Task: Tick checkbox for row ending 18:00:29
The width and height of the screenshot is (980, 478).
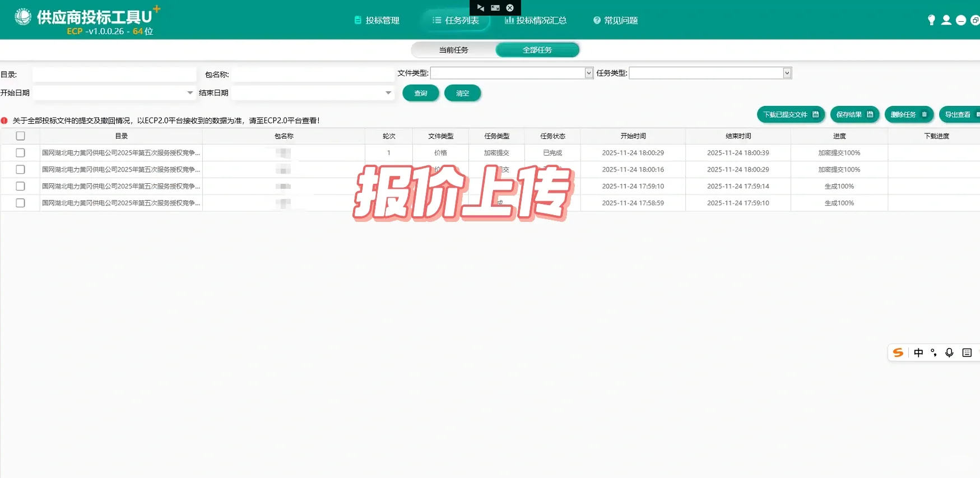Action: point(21,169)
